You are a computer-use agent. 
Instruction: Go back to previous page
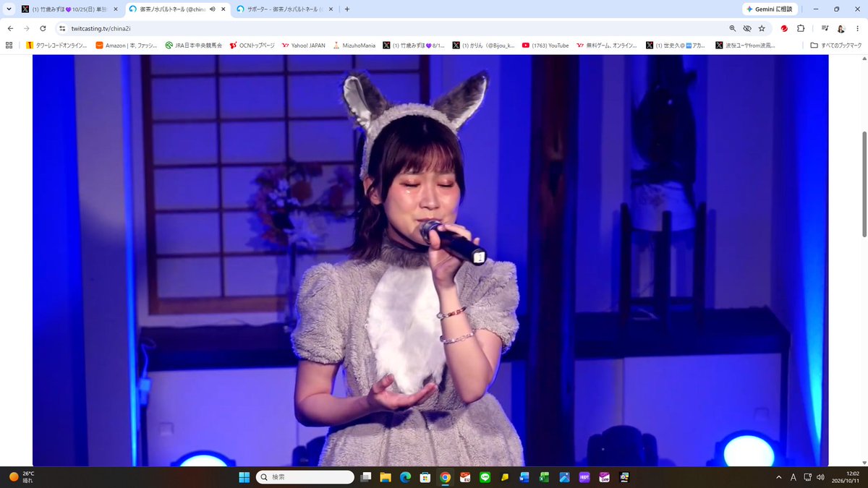click(10, 28)
